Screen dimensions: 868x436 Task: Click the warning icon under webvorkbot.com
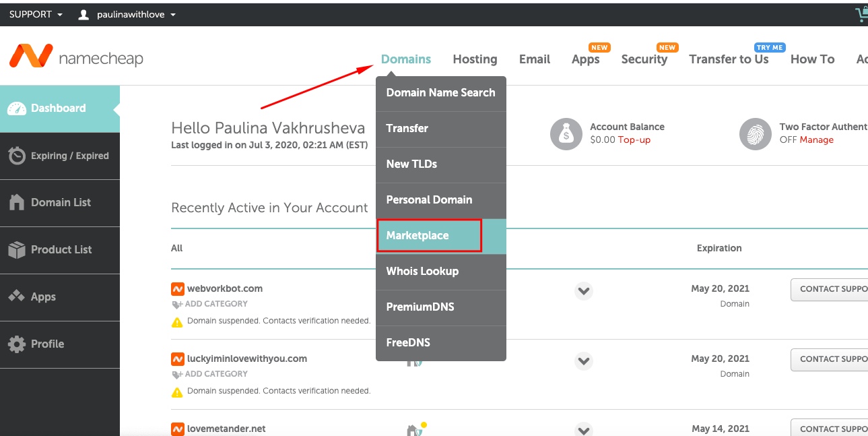(x=177, y=321)
